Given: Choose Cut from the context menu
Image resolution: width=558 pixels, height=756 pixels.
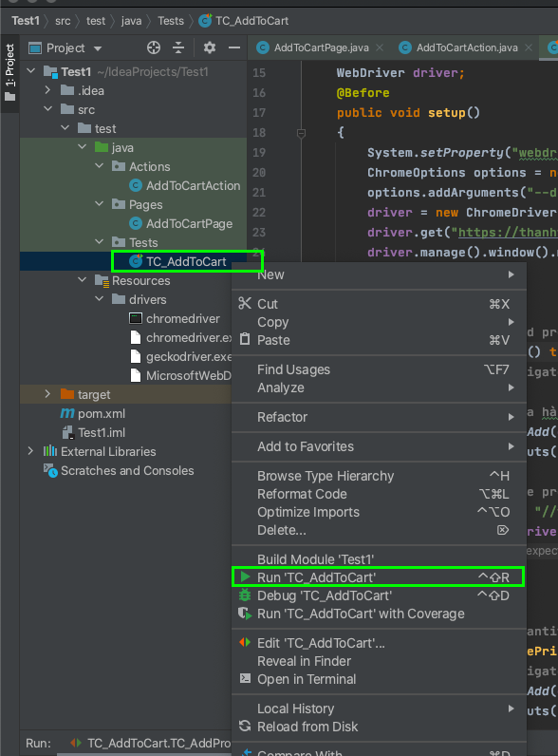Looking at the screenshot, I should pos(379,304).
